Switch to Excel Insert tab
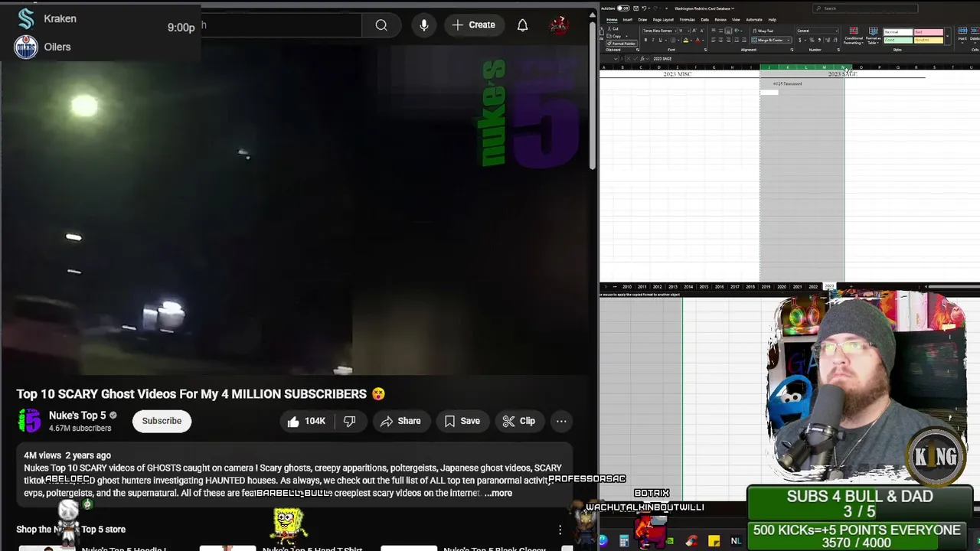 click(628, 20)
